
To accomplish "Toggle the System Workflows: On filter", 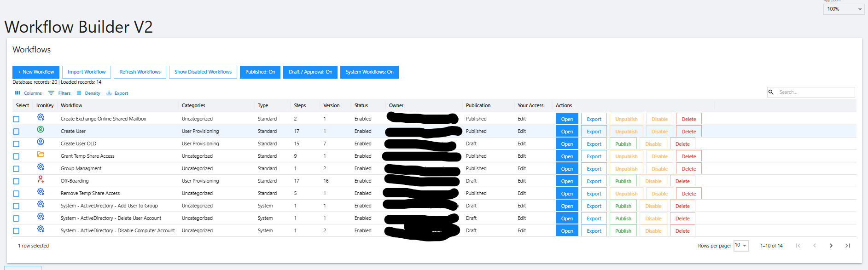I will [369, 72].
